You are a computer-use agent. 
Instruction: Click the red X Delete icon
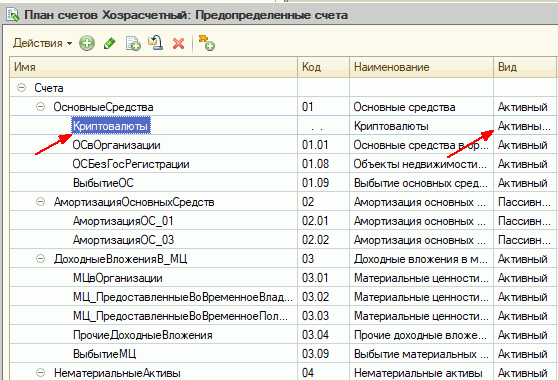tap(178, 43)
